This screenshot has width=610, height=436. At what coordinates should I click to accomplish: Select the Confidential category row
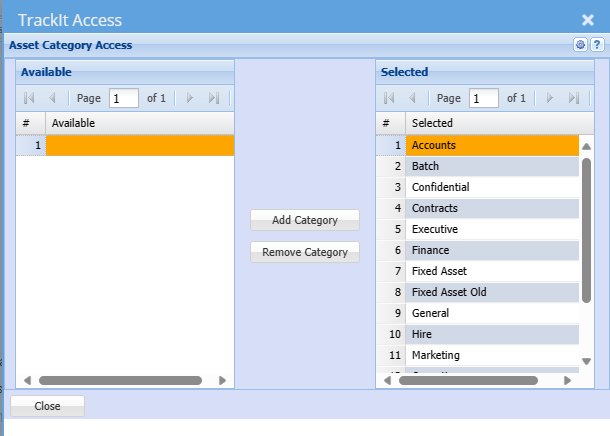point(478,187)
